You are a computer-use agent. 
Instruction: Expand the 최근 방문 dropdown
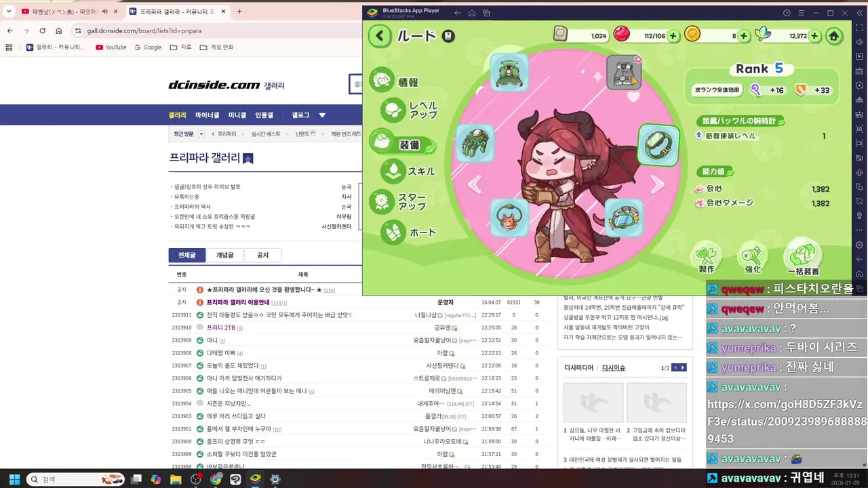point(201,134)
